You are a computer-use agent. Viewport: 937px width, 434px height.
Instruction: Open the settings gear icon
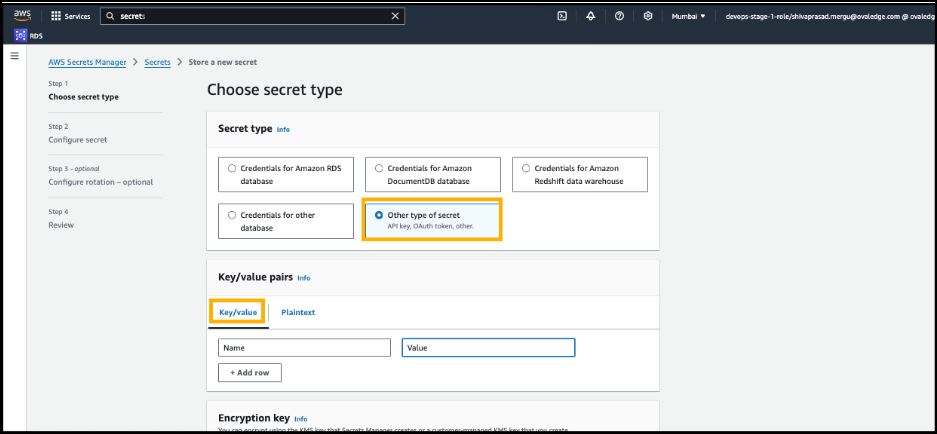coord(648,17)
